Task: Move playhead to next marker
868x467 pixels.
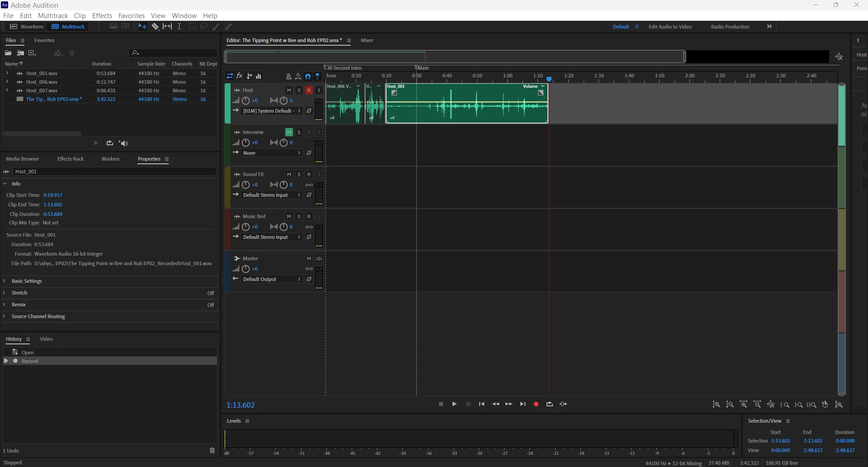Action: 523,404
